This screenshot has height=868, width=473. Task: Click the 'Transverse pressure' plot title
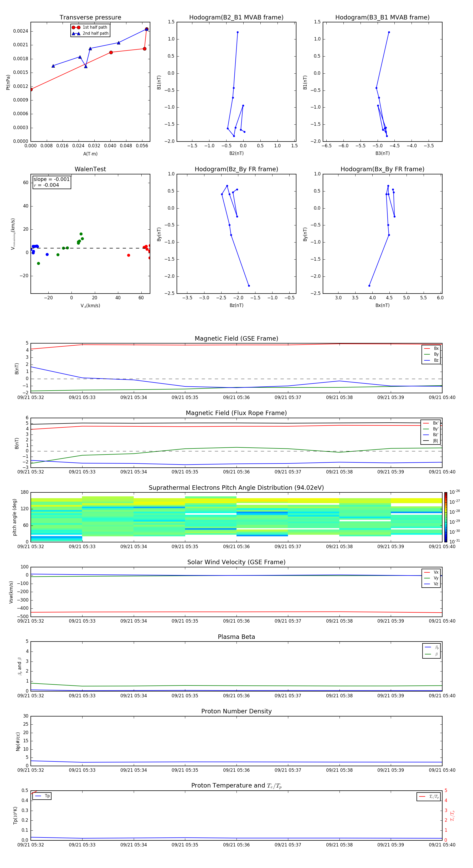(90, 18)
